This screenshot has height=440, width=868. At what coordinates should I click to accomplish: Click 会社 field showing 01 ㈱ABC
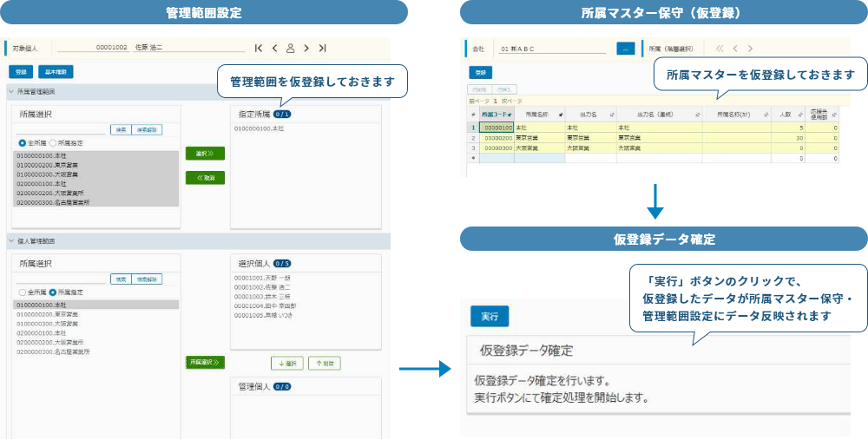[552, 49]
